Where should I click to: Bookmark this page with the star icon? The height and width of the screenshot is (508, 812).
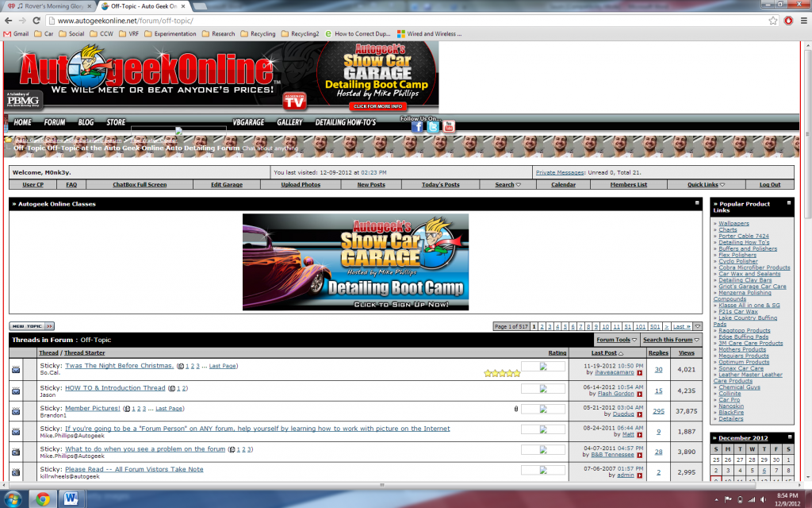[773, 21]
